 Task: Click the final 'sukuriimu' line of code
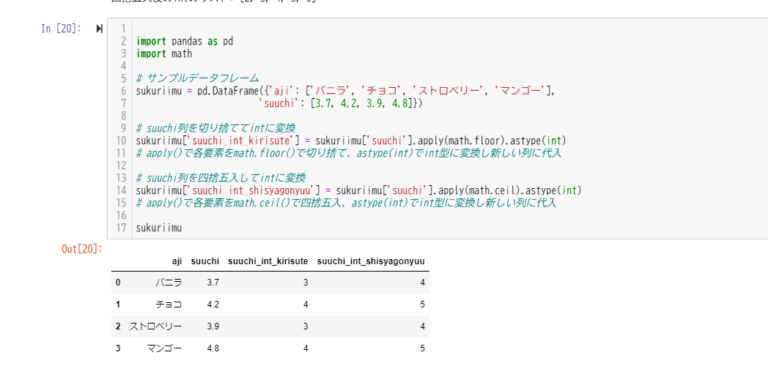pyautogui.click(x=159, y=228)
